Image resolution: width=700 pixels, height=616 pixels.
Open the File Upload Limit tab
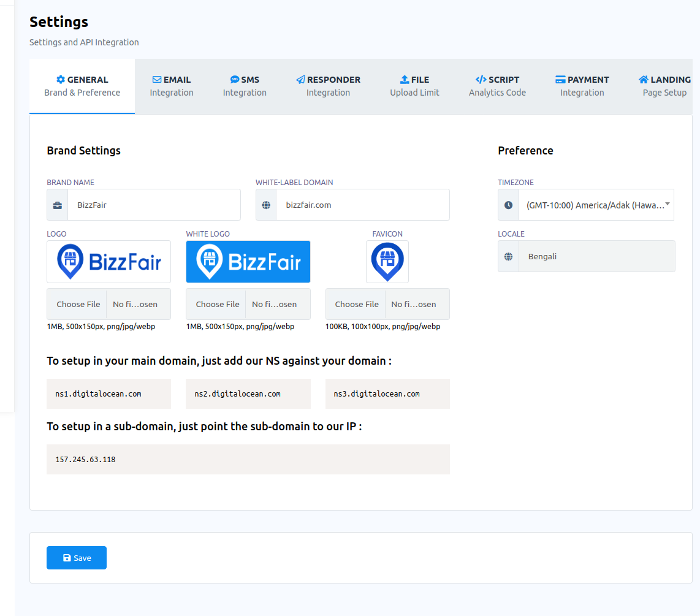click(415, 86)
